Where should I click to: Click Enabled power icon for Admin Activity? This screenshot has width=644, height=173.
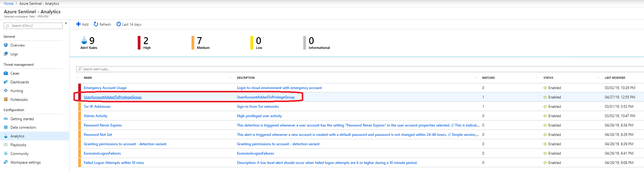pos(545,116)
